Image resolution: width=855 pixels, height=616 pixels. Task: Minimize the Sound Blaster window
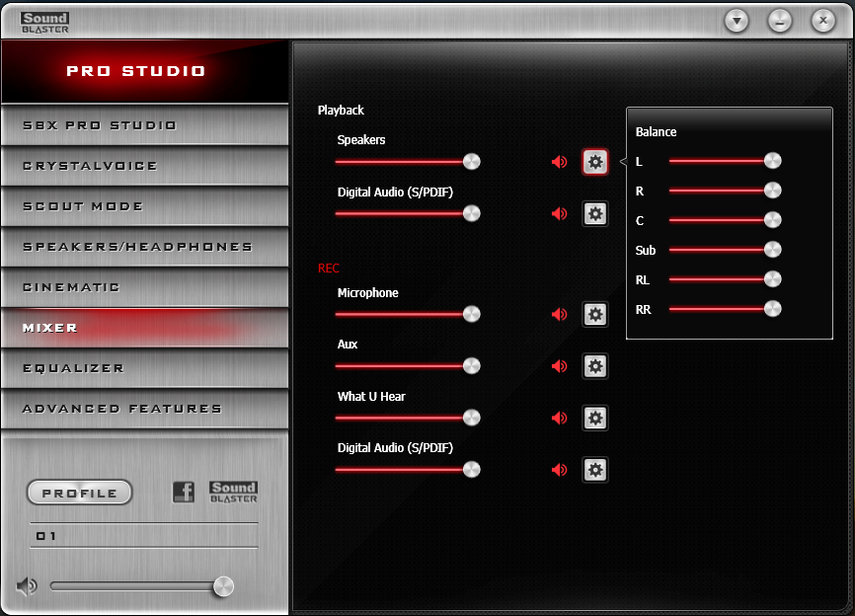pyautogui.click(x=780, y=22)
